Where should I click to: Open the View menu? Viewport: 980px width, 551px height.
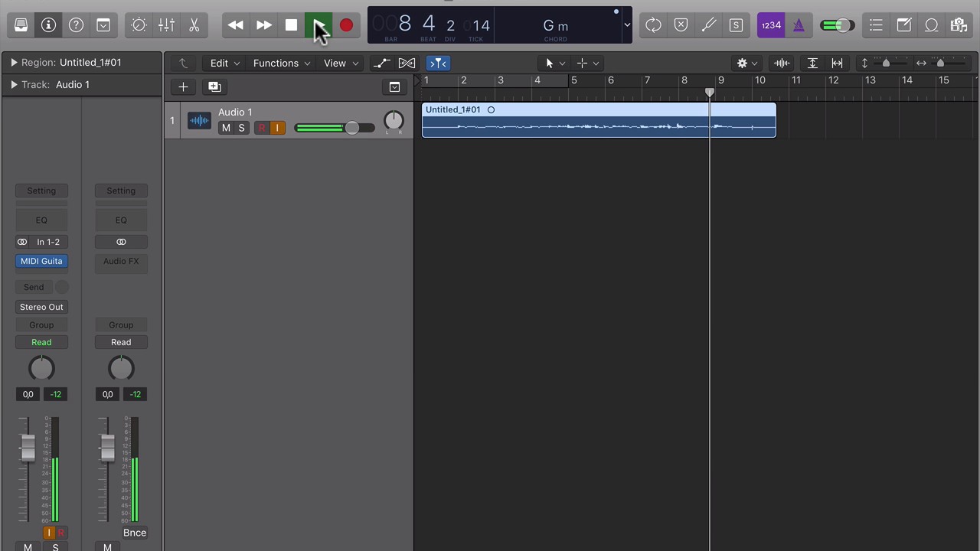341,63
